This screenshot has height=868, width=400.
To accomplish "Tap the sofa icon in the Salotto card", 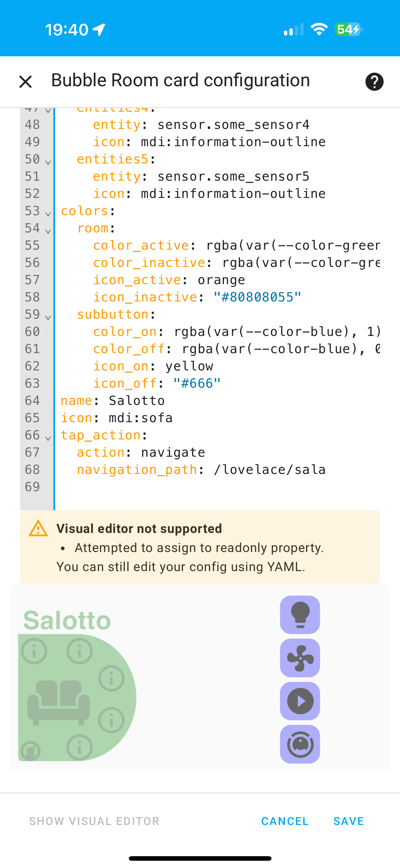I will click(x=59, y=702).
